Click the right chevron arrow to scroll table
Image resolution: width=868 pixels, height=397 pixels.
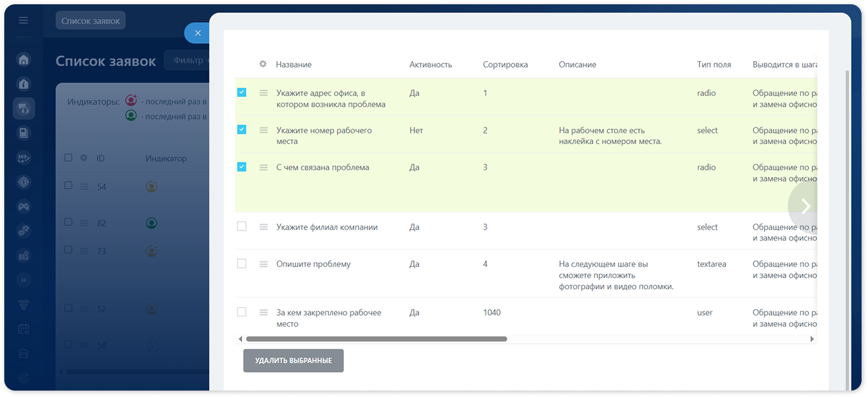805,206
